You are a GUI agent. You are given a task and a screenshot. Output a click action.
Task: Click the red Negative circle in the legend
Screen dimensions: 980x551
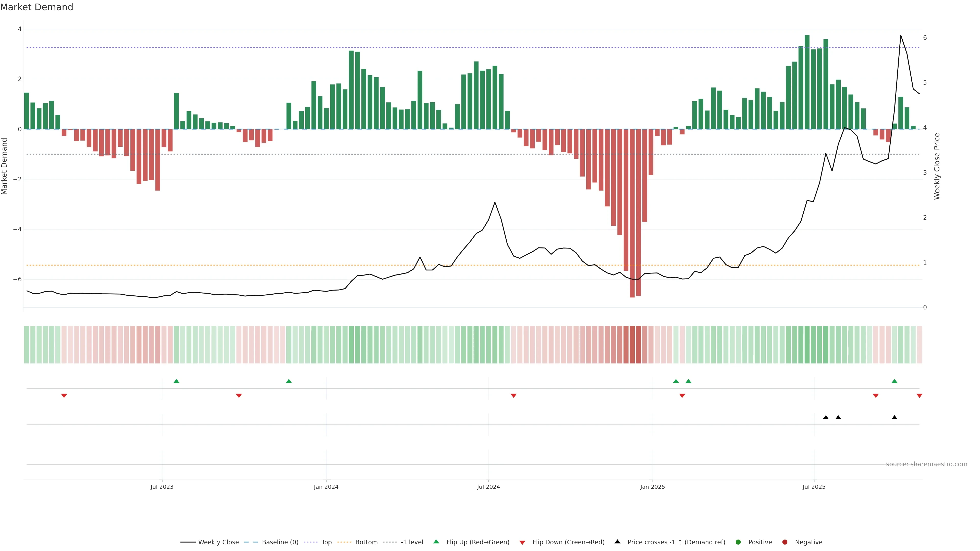[785, 542]
